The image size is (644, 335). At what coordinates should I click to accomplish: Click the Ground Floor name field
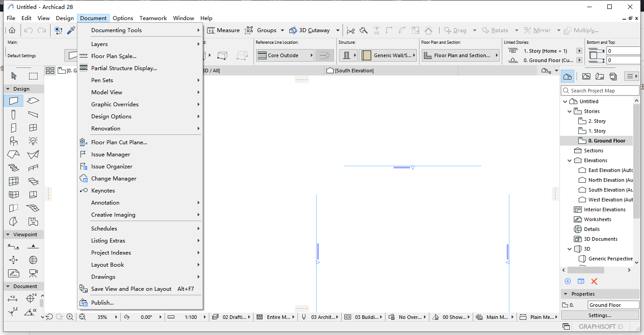614,305
